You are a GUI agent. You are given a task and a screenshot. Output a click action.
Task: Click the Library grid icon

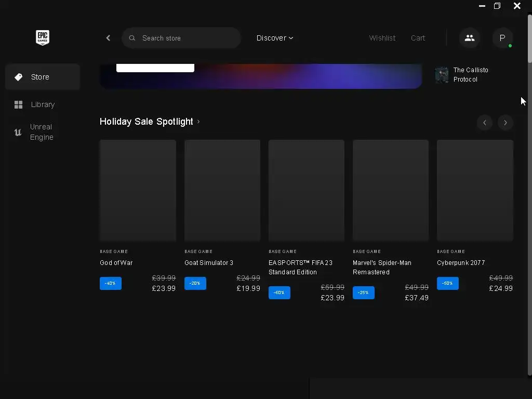18,104
